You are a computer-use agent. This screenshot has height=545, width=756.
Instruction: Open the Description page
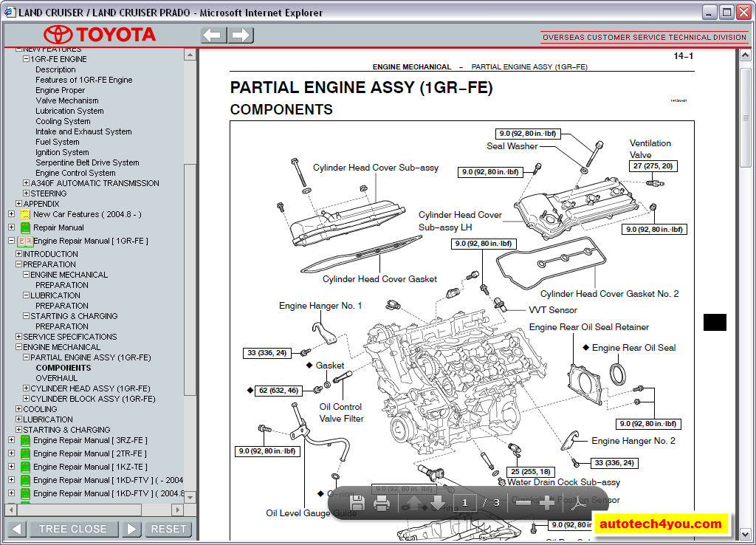coord(55,69)
